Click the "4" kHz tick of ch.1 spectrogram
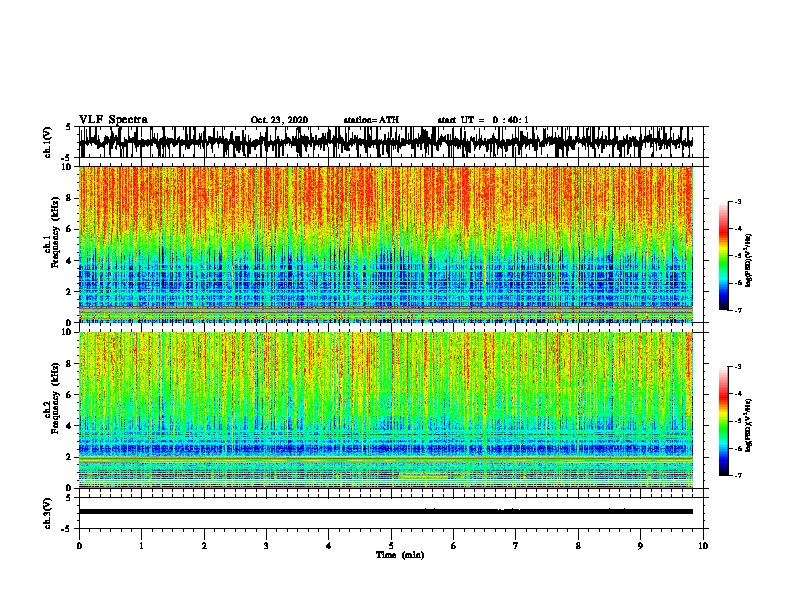This screenshot has height=612, width=792. (x=71, y=261)
